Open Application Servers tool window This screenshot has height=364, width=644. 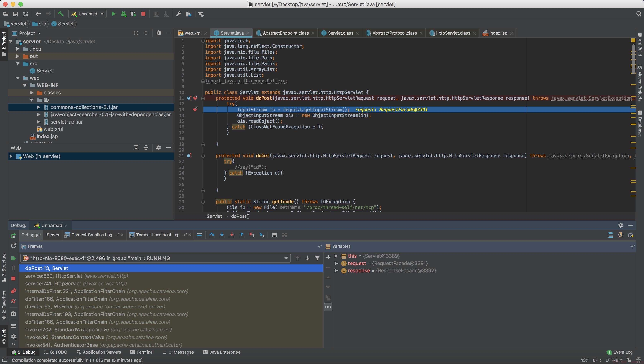(x=99, y=352)
